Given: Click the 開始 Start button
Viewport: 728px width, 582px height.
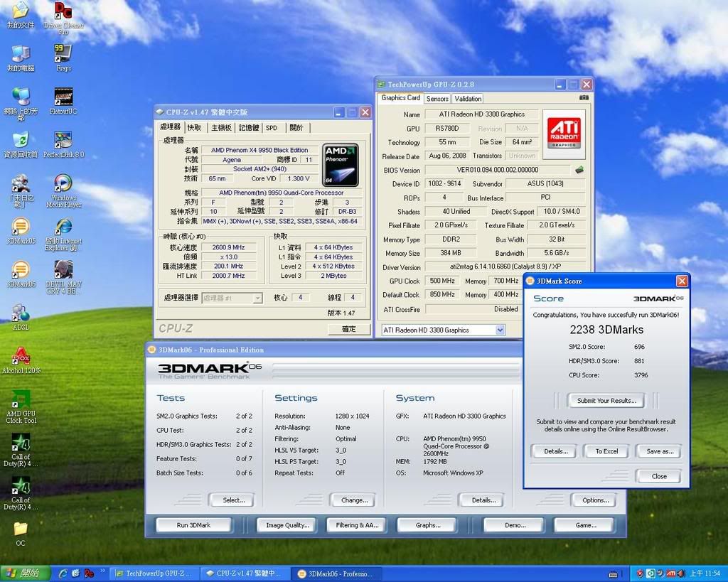Looking at the screenshot, I should point(24,573).
